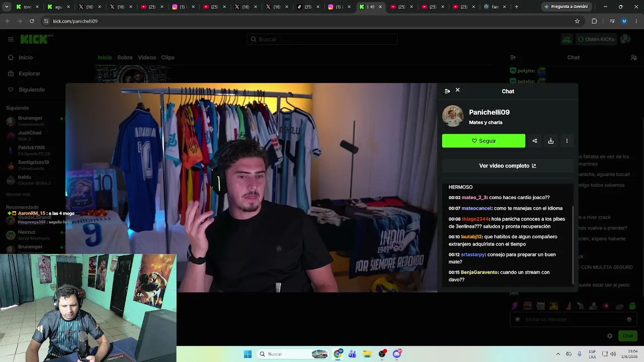Open Panichelli09's avatar in the clip panel
This screenshot has height=362, width=644.
pos(453,116)
